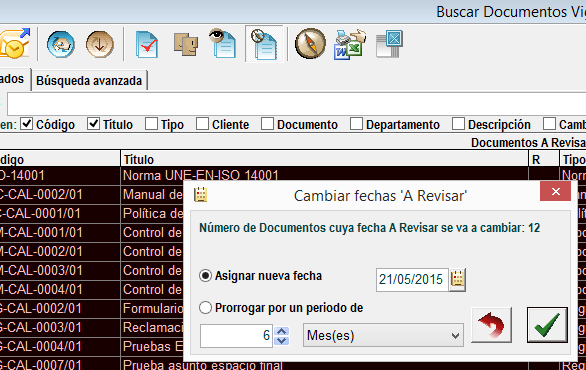The image size is (586, 370).
Task: Click the period number field showing 6
Action: click(236, 336)
